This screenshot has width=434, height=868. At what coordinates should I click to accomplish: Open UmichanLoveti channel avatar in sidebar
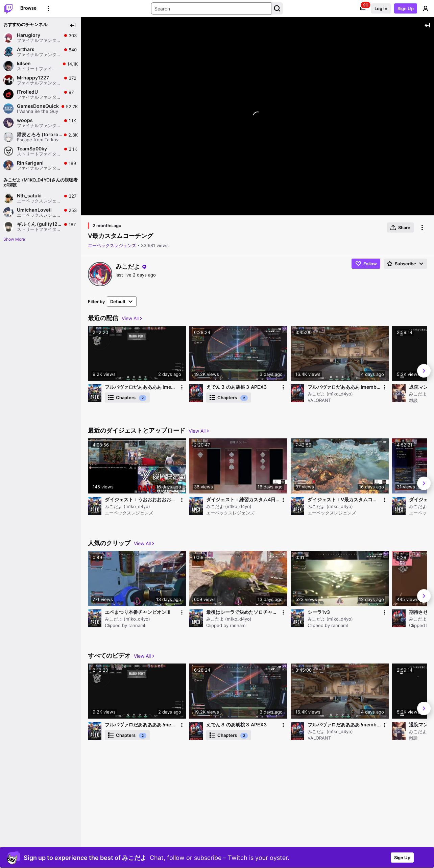(8, 212)
